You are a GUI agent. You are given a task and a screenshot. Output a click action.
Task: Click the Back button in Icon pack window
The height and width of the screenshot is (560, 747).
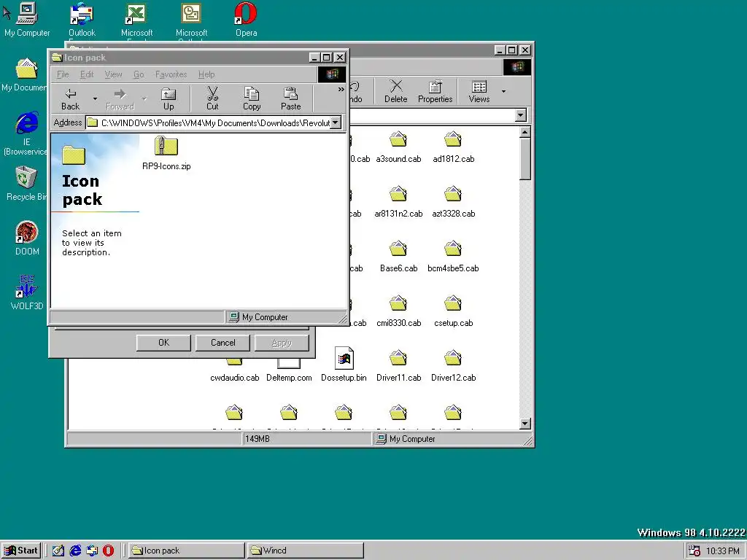tap(71, 99)
